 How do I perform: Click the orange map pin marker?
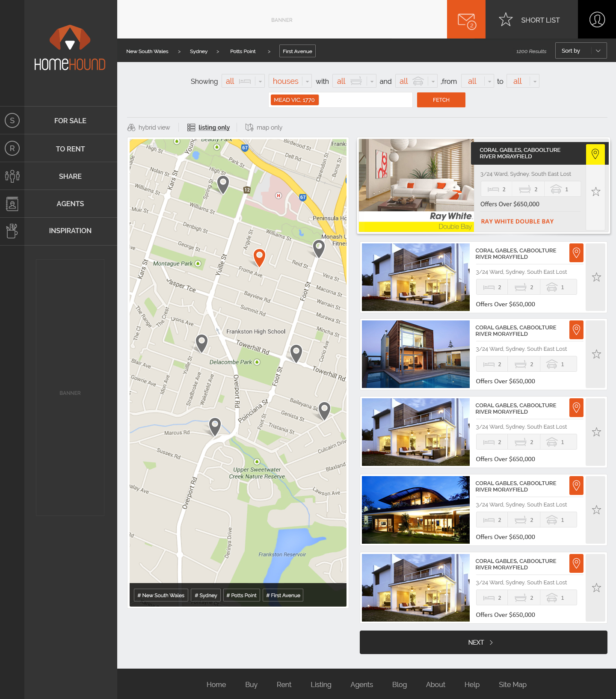click(x=259, y=257)
